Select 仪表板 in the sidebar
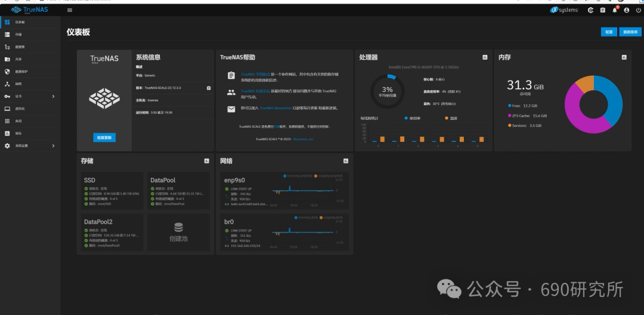The height and width of the screenshot is (315, 644). (x=30, y=22)
